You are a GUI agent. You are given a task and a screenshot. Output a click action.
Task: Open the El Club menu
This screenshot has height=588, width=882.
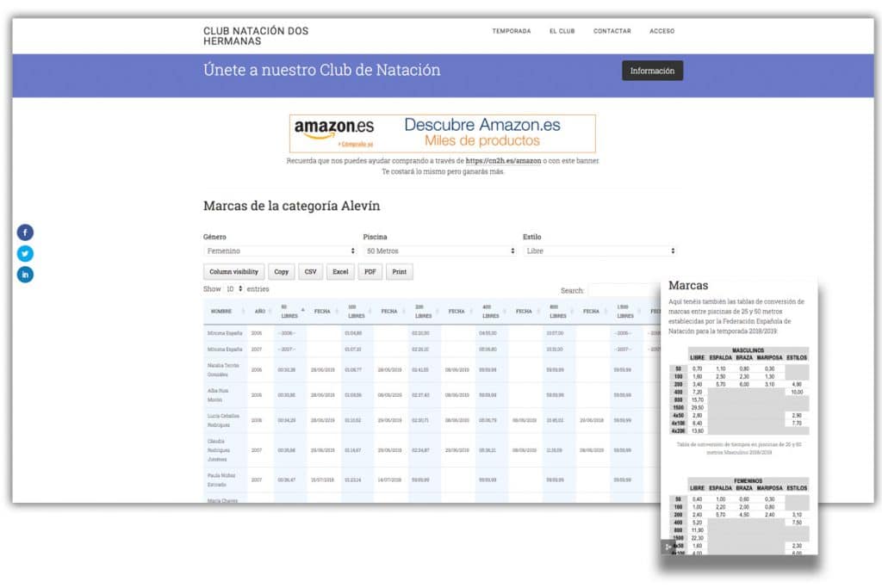pyautogui.click(x=562, y=31)
